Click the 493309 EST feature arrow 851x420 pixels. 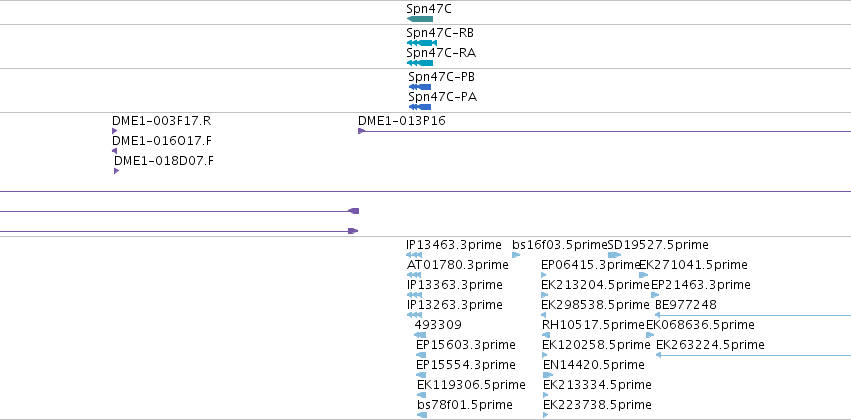[420, 335]
